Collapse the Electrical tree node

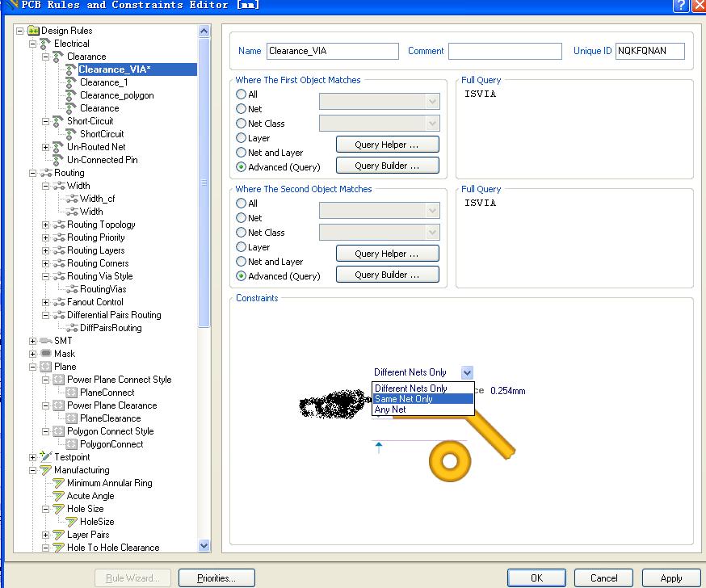tap(32, 44)
